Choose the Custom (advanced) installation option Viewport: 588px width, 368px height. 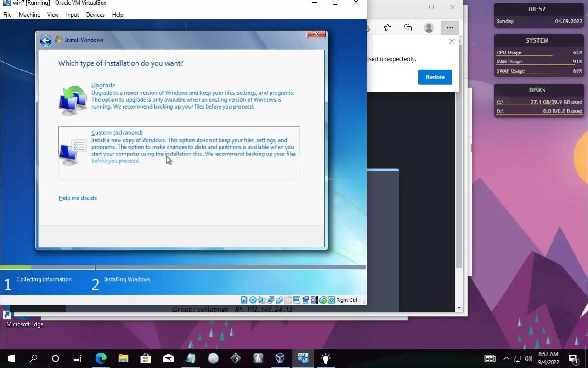[x=179, y=152]
